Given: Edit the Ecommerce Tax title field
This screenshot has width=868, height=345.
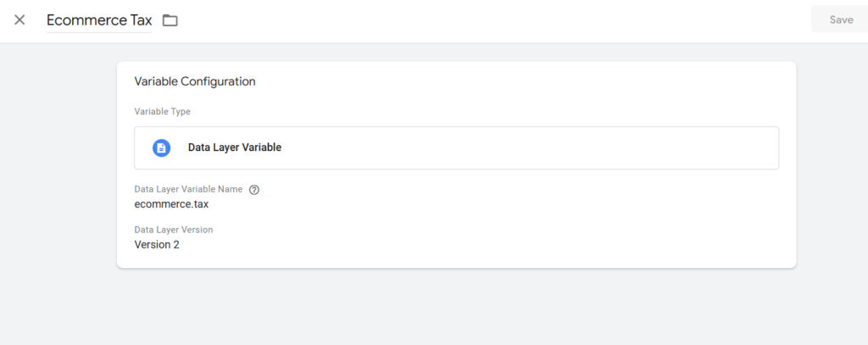Looking at the screenshot, I should 99,20.
